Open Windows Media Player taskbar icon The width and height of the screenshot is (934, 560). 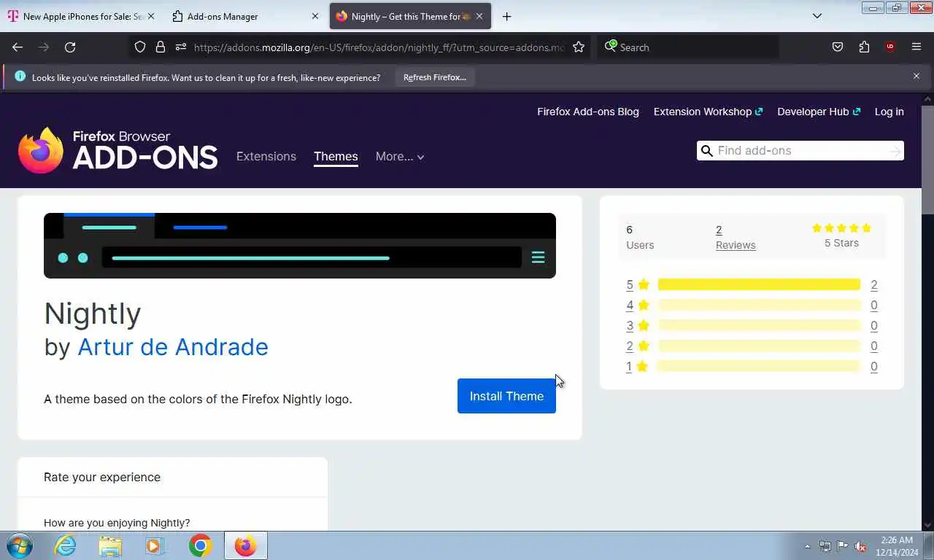154,545
